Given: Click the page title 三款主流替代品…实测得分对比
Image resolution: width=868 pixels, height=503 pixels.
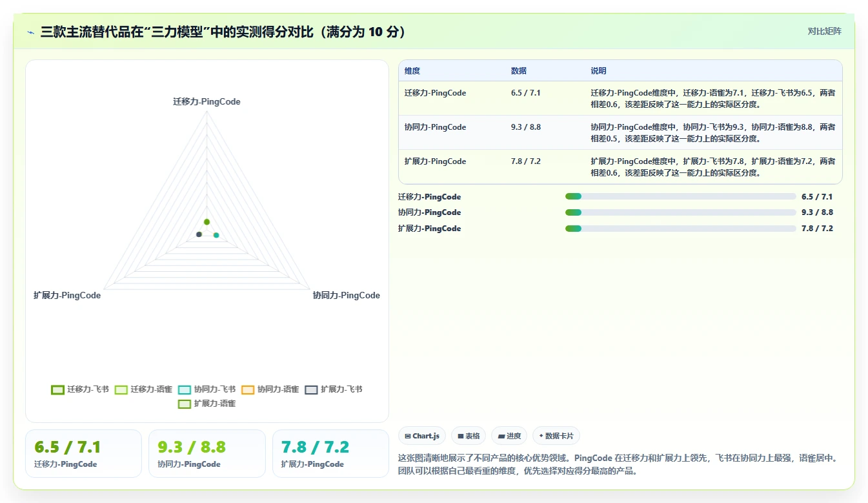Looking at the screenshot, I should 223,32.
